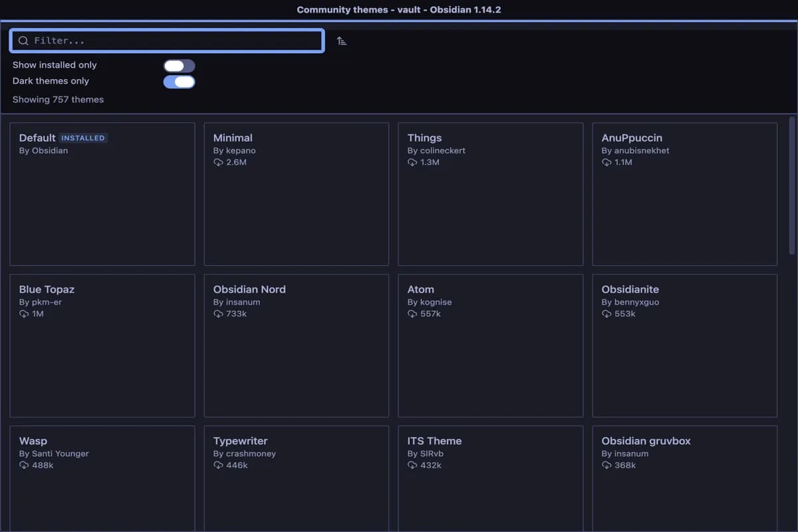798x532 pixels.
Task: Open the Obsidian gruvbox theme title
Action: 646,441
